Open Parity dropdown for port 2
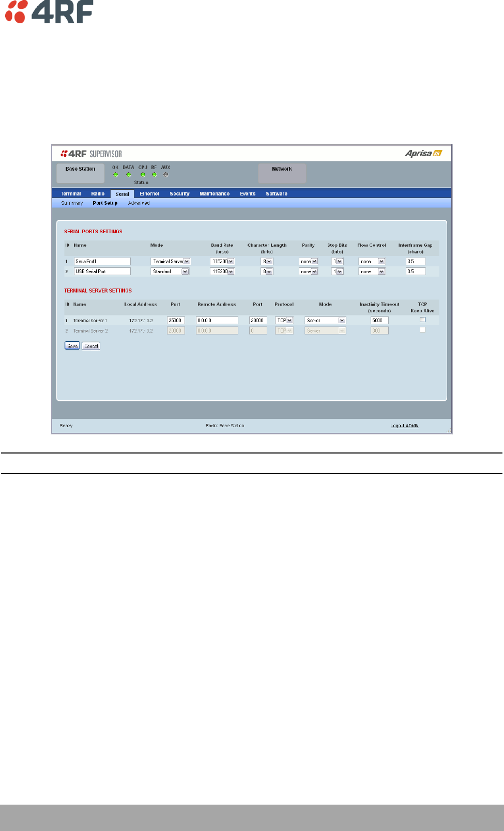Viewport: 504px width, 831px height. (x=309, y=271)
